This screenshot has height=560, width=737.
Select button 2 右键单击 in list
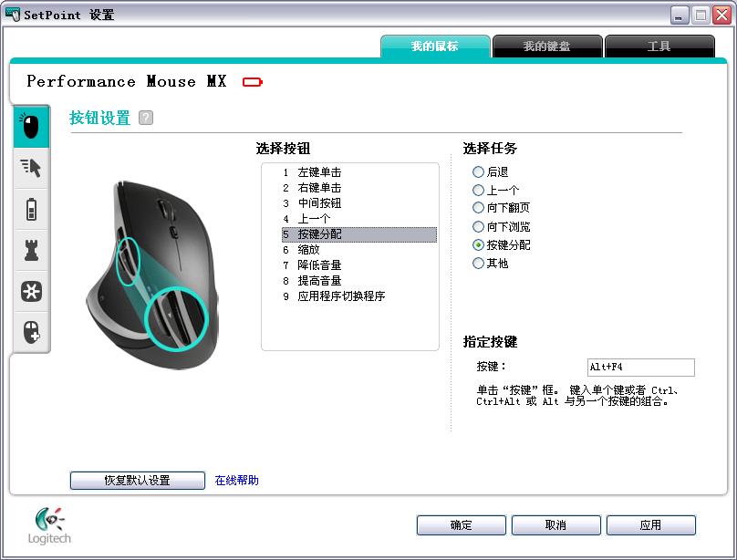pos(359,188)
